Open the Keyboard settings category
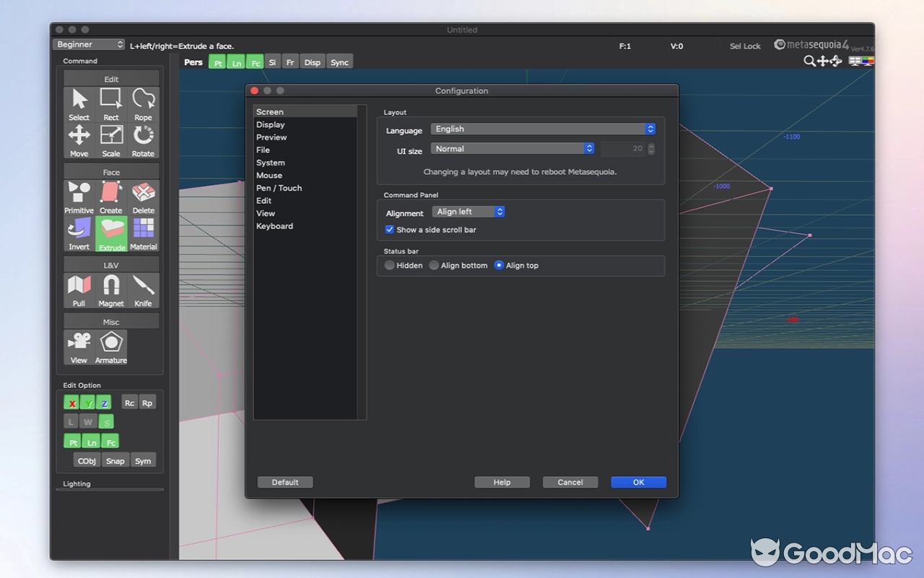This screenshot has width=924, height=578. pos(274,225)
